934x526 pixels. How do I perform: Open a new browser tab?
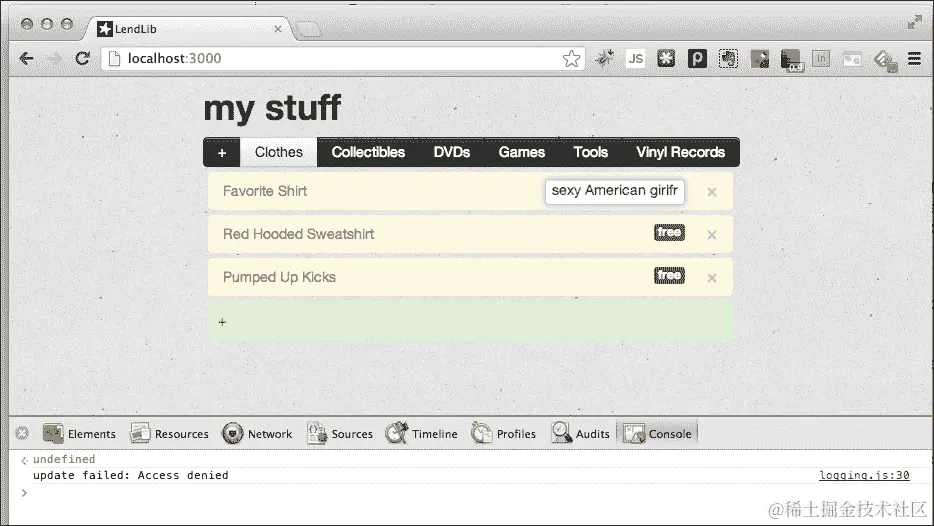click(x=309, y=30)
